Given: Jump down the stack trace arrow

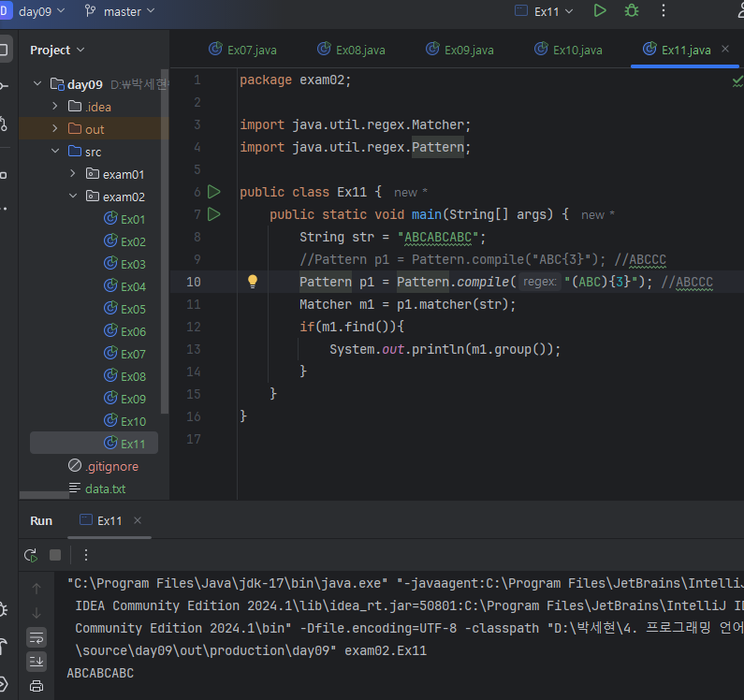Looking at the screenshot, I should tap(36, 613).
